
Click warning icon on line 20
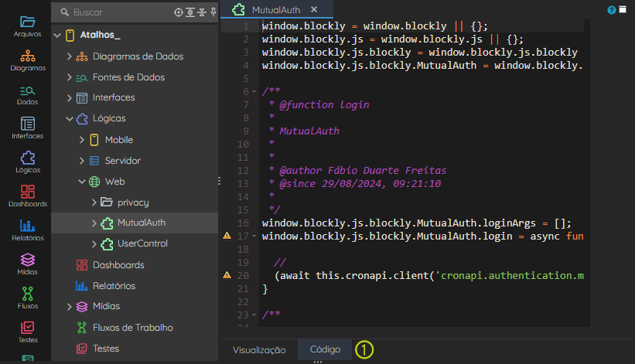[227, 275]
